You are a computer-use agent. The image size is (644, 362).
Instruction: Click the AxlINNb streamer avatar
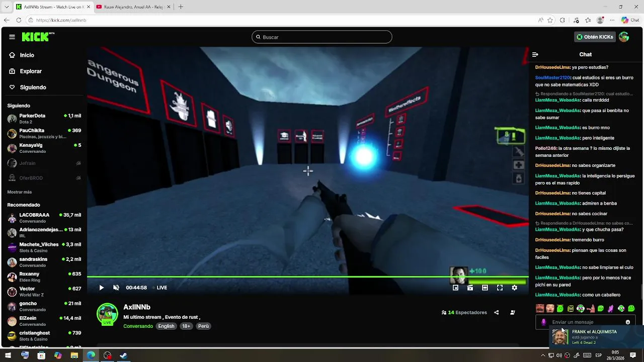pos(107,314)
